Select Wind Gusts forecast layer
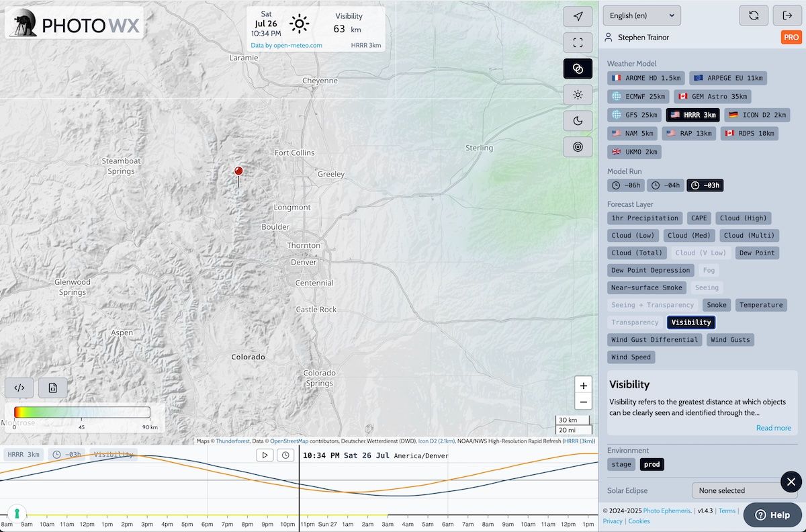The height and width of the screenshot is (532, 806). click(731, 341)
